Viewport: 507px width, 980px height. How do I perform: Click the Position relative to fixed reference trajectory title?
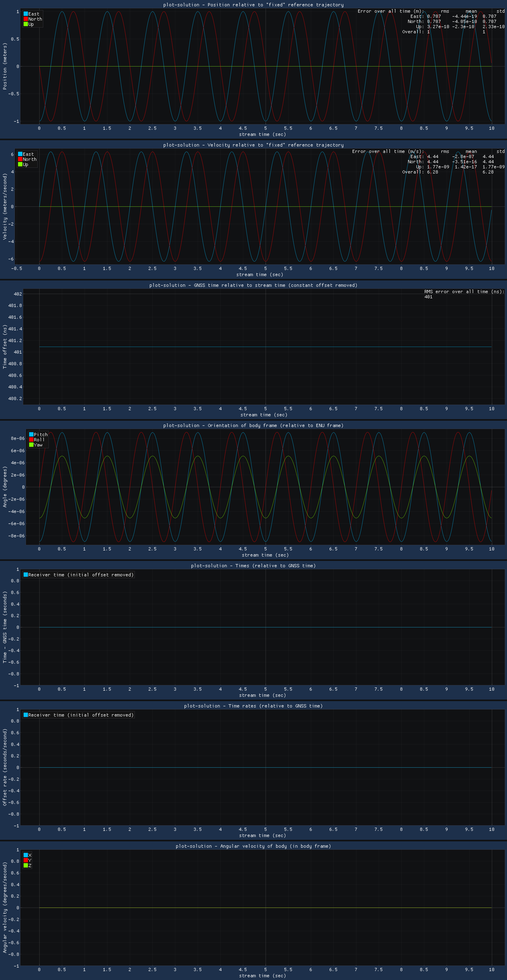point(253,5)
